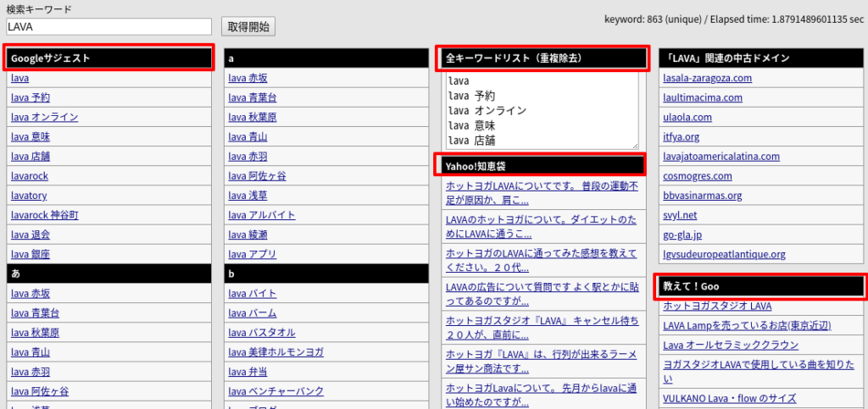Viewport: 868px width, 409px height.
Task: Select the "lava バスタオル" link
Action: [262, 333]
